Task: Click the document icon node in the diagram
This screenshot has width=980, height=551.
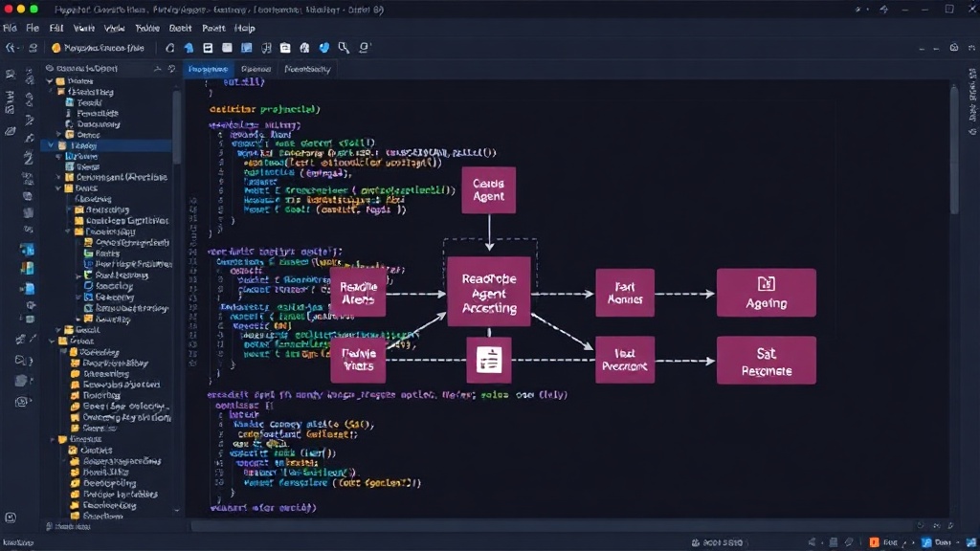Action: click(x=489, y=360)
